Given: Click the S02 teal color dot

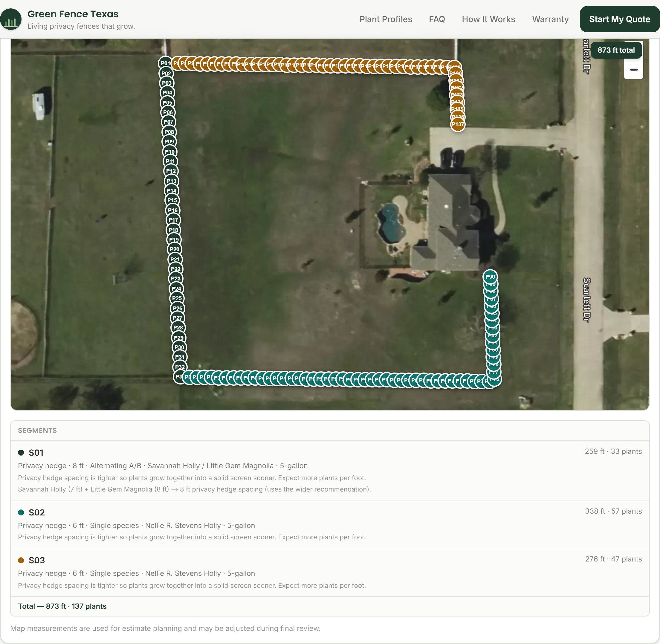Looking at the screenshot, I should click(21, 512).
